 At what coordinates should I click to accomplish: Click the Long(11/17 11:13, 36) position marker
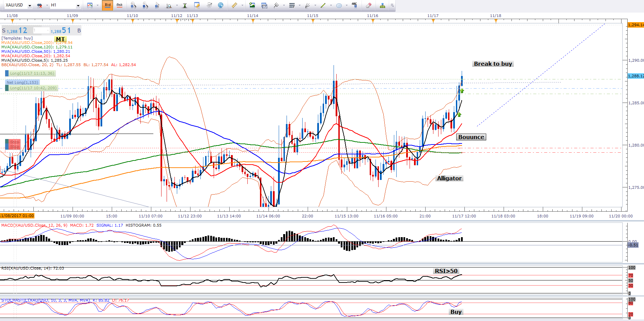coord(32,73)
